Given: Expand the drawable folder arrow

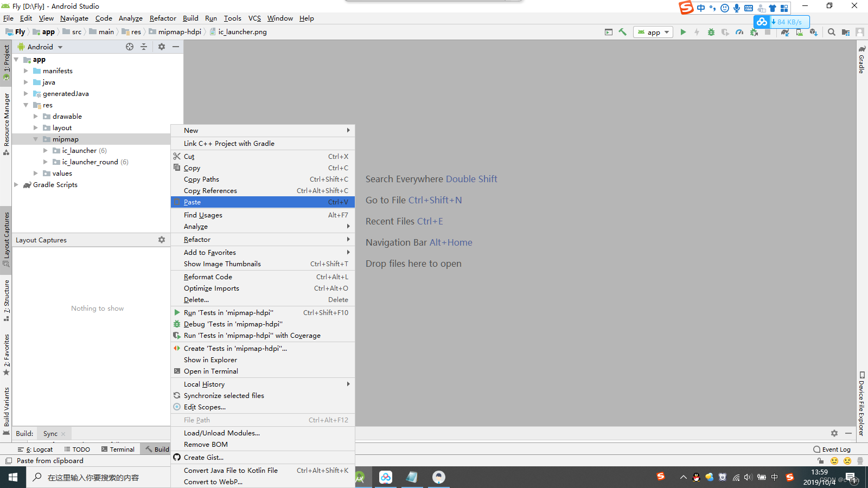Looking at the screenshot, I should (x=35, y=116).
